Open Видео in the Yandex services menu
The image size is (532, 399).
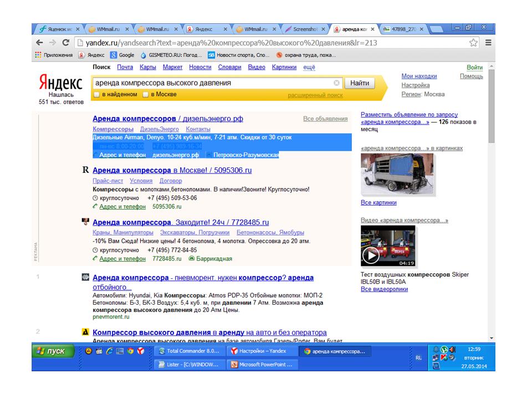[257, 67]
